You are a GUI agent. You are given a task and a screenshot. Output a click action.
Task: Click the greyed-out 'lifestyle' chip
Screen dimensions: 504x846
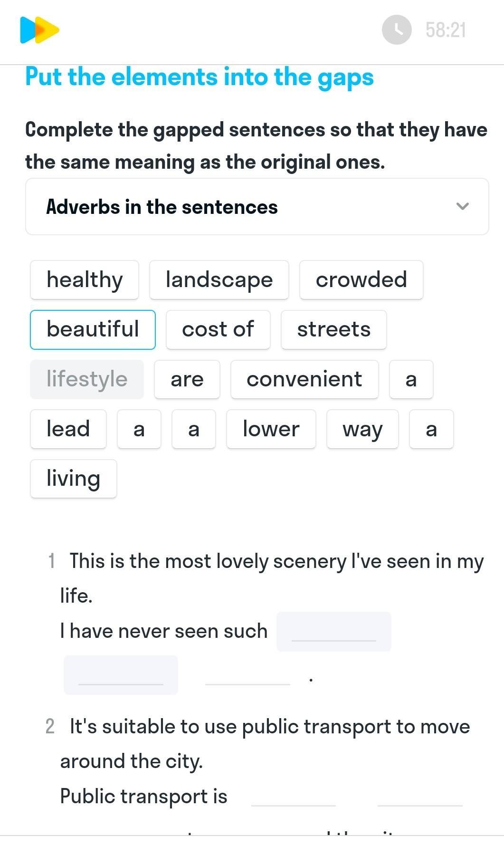click(x=87, y=379)
